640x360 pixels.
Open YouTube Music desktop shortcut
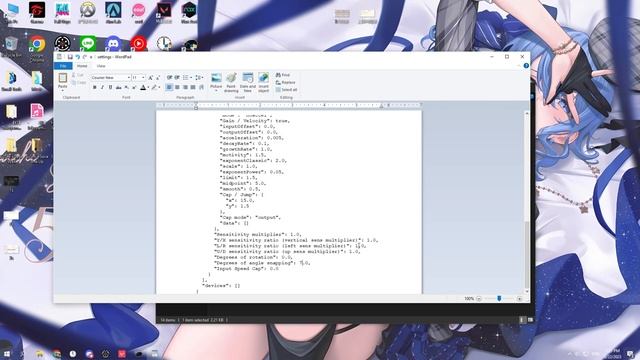(x=138, y=44)
